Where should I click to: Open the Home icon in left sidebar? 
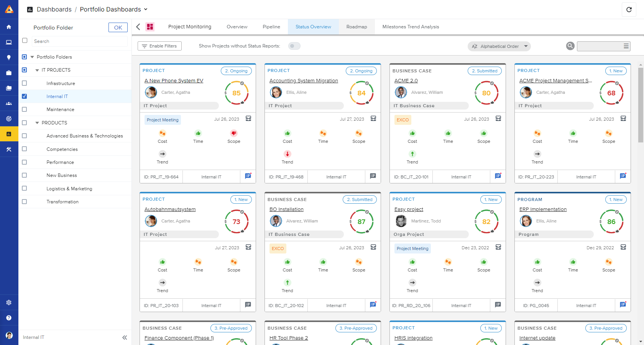coord(9,27)
